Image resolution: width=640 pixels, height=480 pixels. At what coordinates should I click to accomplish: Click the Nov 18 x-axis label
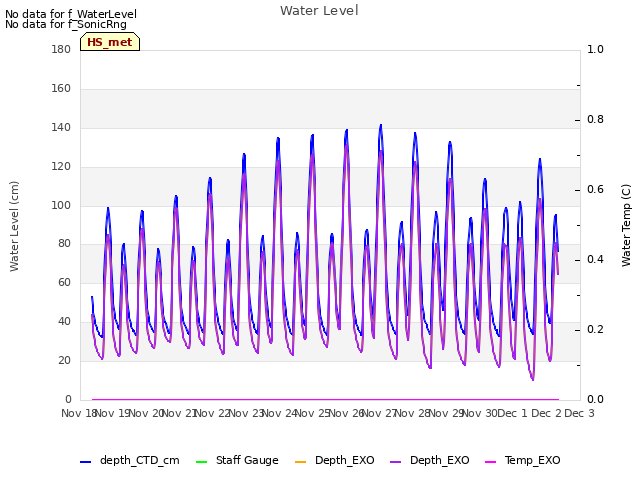point(79,413)
